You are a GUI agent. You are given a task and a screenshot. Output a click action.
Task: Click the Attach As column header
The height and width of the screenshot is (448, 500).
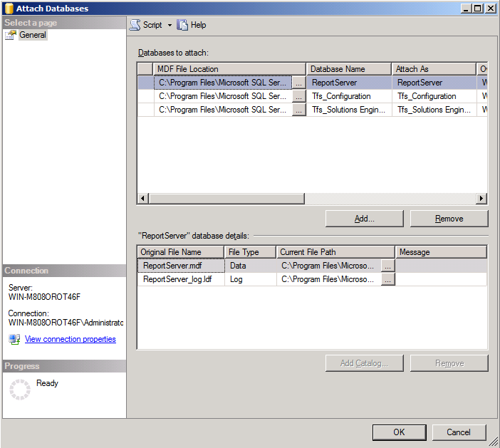[434, 69]
